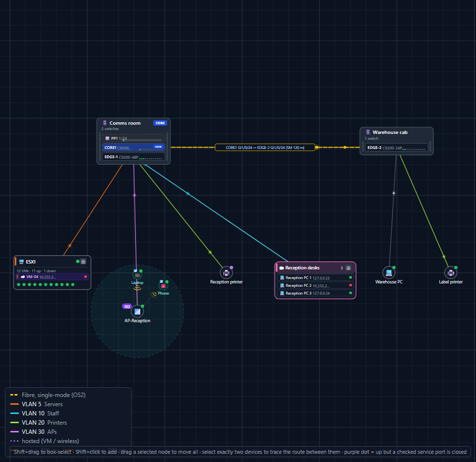This screenshot has width=476, height=462.
Task: Expand the Reception desks group grid button
Action: 349,268
